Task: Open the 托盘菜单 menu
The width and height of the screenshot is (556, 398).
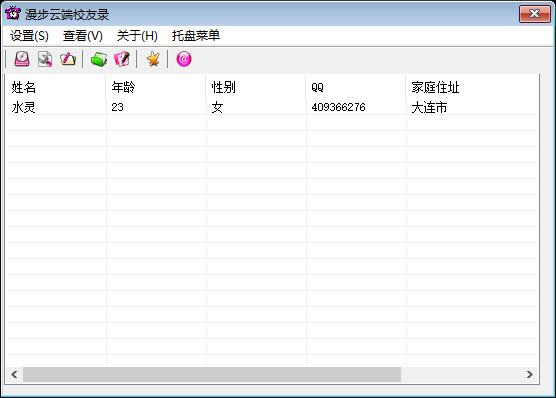Action: click(196, 36)
